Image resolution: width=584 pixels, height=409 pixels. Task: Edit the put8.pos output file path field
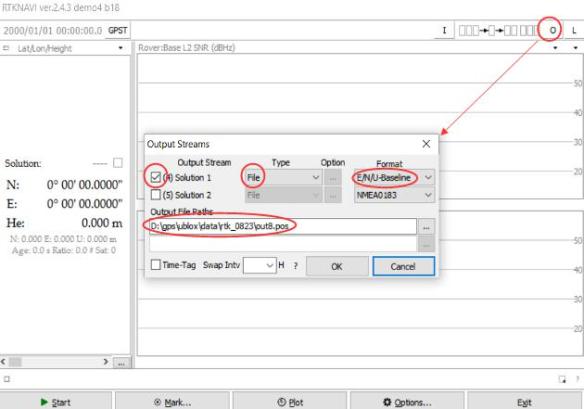tap(283, 226)
